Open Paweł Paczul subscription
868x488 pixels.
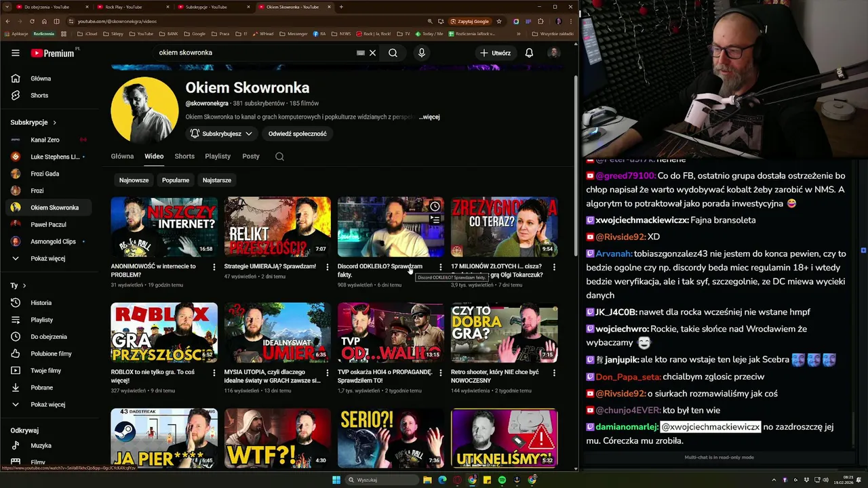pos(47,224)
